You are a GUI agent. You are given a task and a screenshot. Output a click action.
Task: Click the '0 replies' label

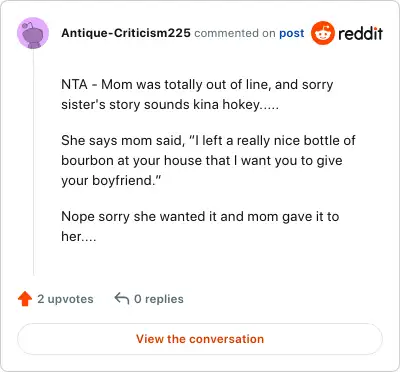click(x=159, y=299)
